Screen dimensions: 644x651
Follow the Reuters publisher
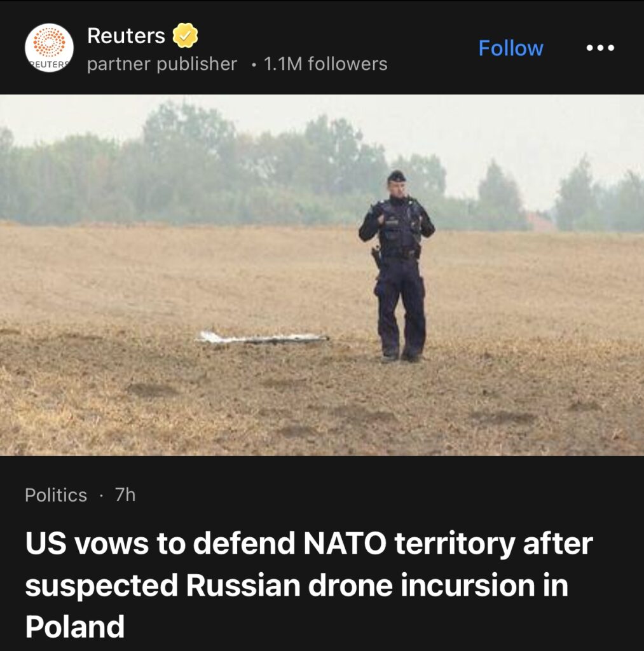coord(510,48)
